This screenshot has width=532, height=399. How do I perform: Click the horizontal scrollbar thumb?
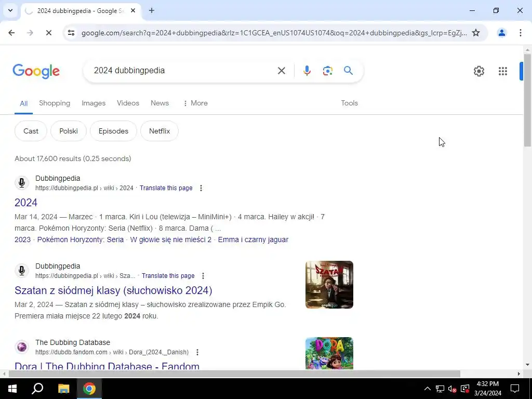click(234, 374)
